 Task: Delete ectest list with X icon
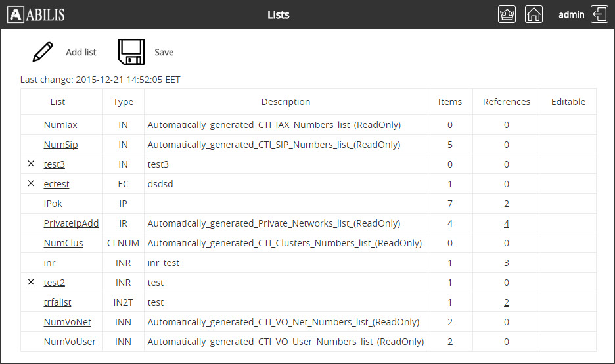click(31, 183)
